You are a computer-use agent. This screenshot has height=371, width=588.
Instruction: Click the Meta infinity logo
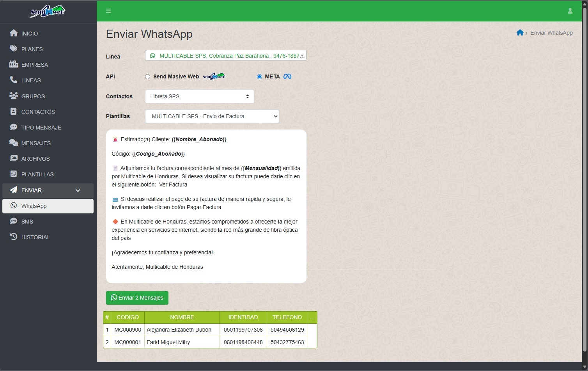click(x=287, y=76)
